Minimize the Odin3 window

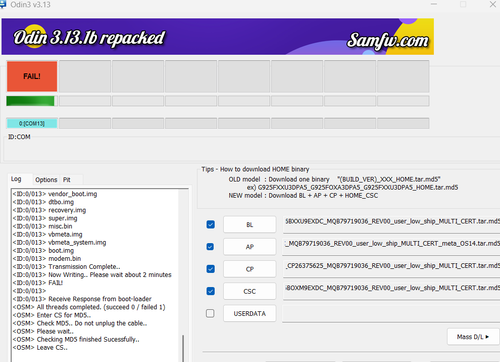[434, 4]
